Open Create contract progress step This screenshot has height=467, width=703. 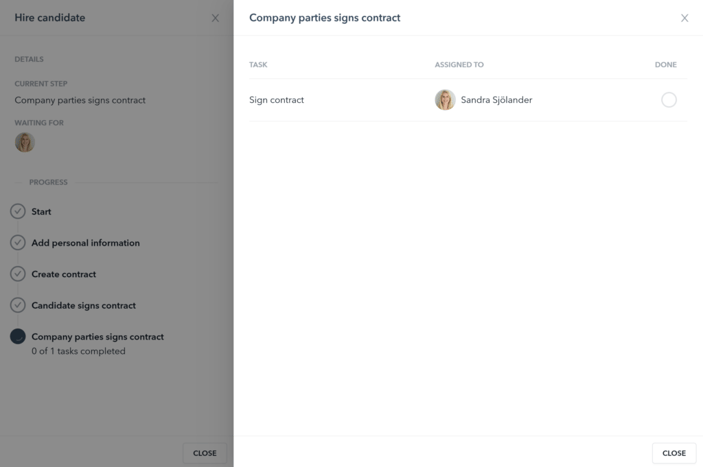pyautogui.click(x=64, y=274)
